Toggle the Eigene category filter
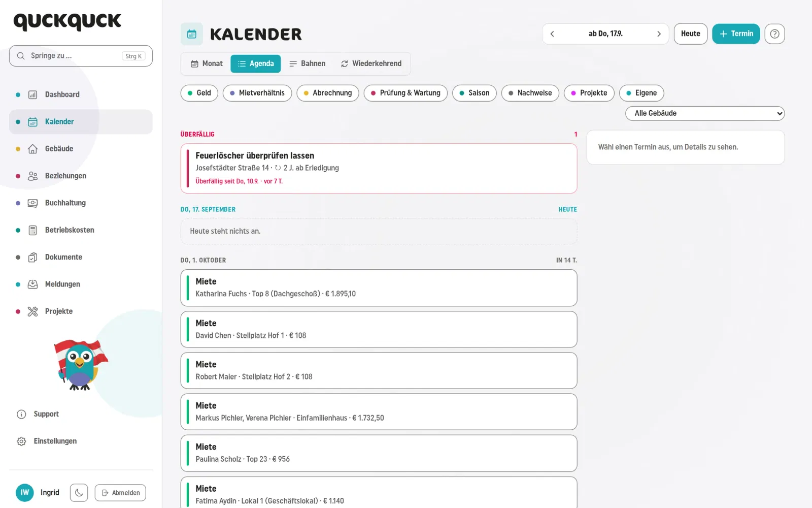Viewport: 812px width, 508px height. click(x=641, y=93)
